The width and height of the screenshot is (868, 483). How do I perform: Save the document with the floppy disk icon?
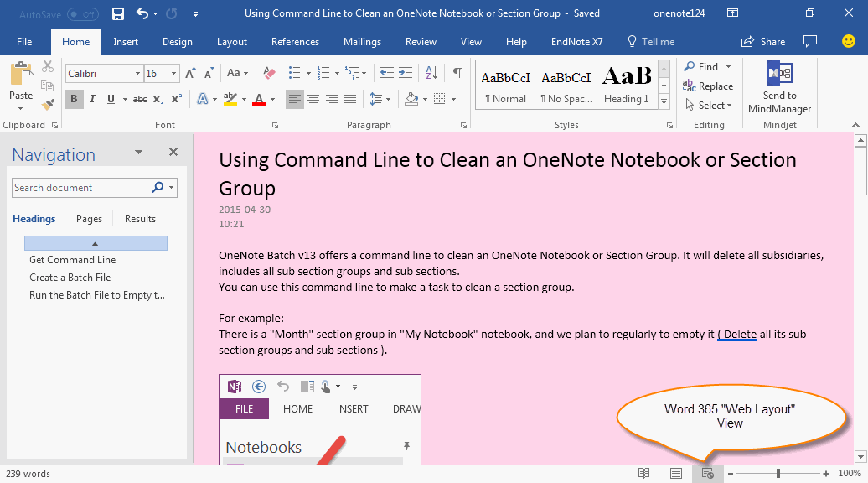(x=118, y=14)
